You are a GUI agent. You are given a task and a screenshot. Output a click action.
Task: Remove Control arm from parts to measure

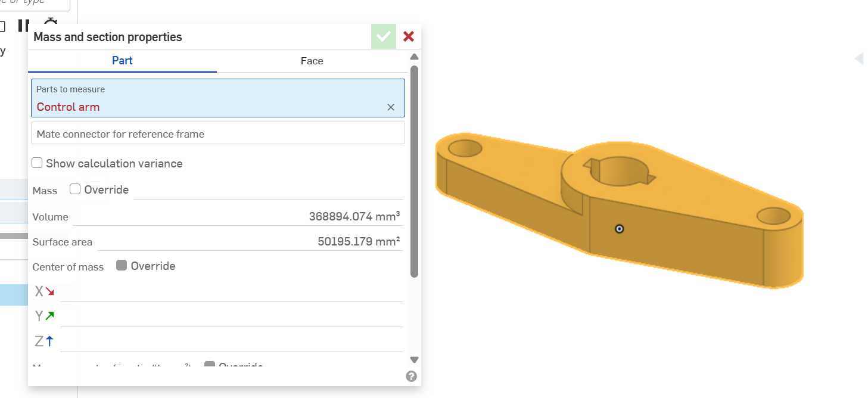click(x=391, y=107)
